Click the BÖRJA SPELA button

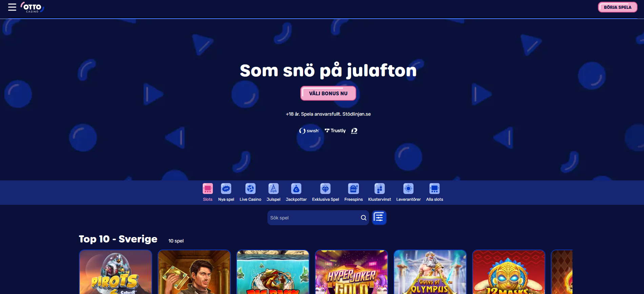pos(618,7)
